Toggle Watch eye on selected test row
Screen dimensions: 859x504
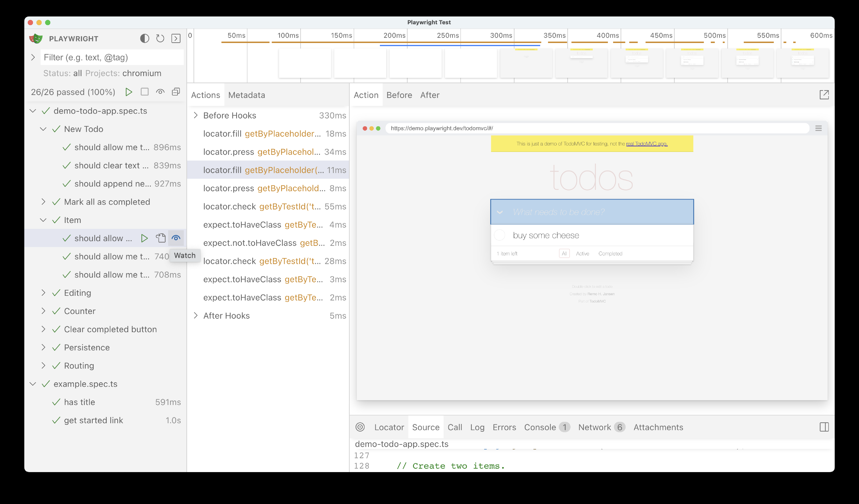click(176, 238)
